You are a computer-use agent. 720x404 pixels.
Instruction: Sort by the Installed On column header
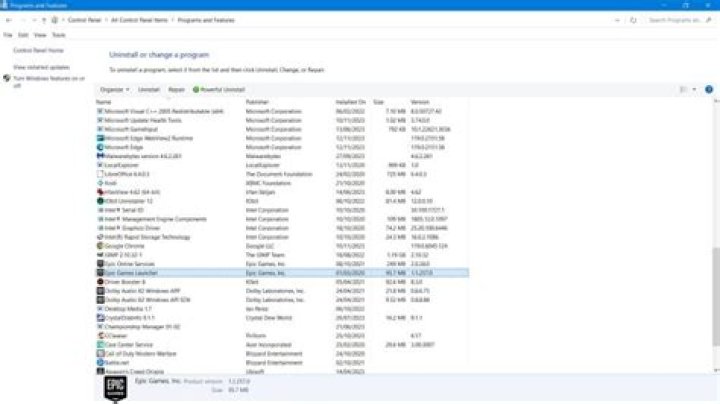(x=350, y=102)
